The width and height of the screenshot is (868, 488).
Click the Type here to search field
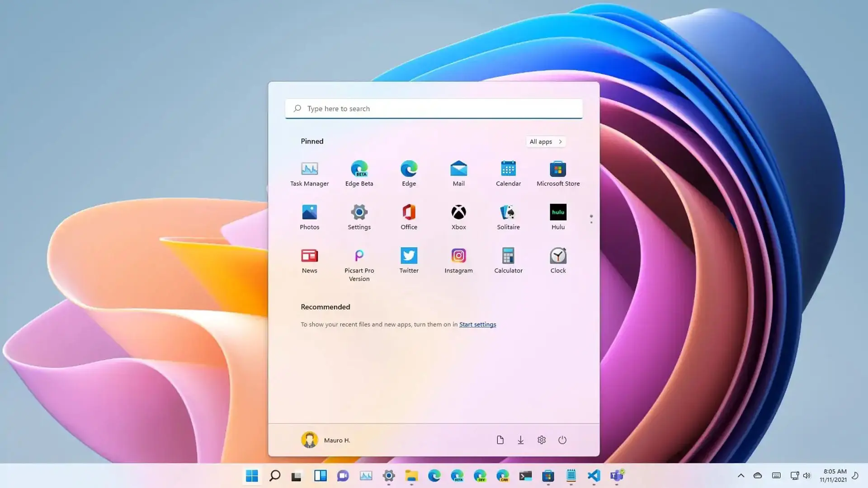(434, 108)
